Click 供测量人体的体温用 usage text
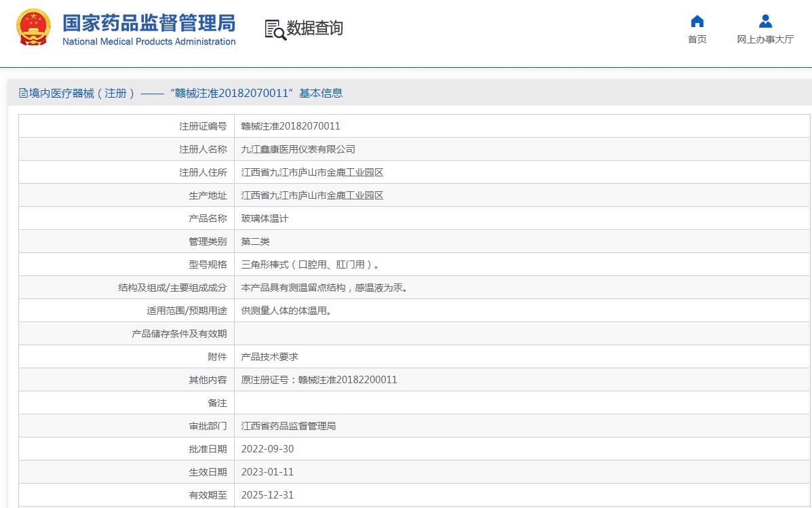 pos(286,311)
